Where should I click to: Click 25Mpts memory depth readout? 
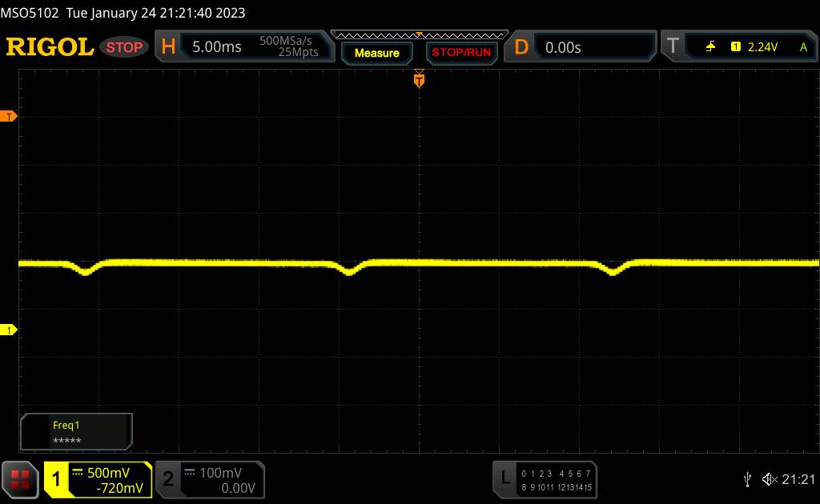click(298, 52)
